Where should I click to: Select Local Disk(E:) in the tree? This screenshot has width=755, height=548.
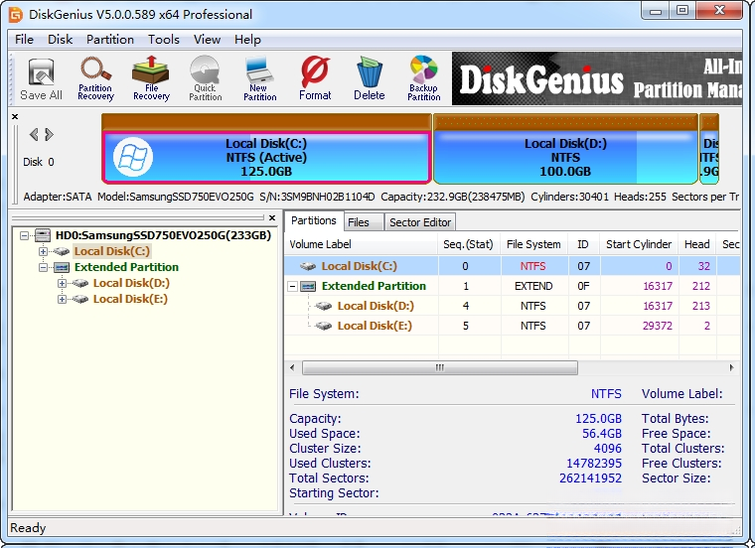pyautogui.click(x=130, y=299)
